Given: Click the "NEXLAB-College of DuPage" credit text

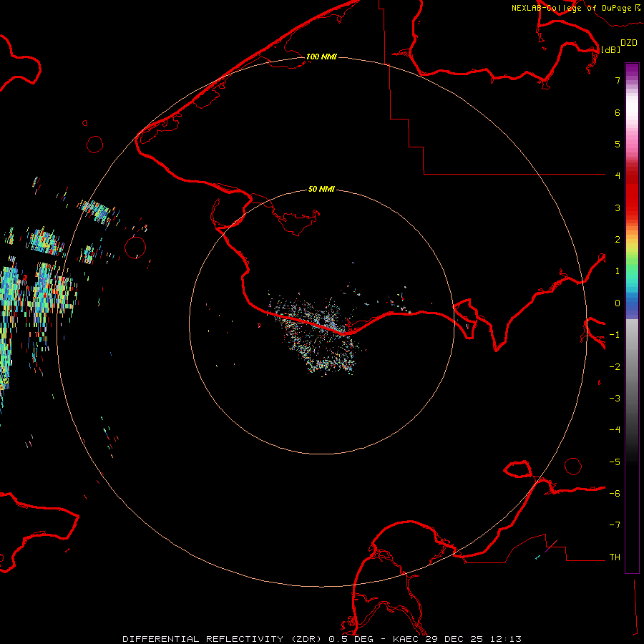Looking at the screenshot, I should pos(572,8).
